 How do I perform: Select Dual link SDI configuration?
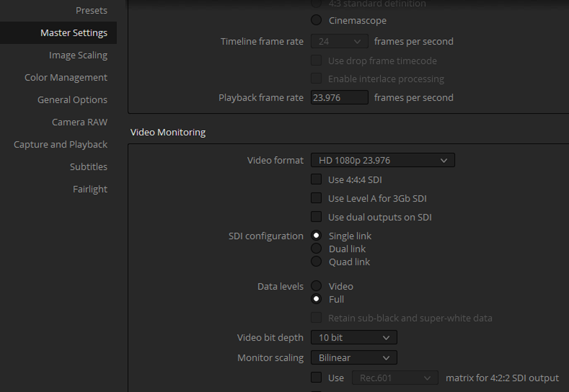(x=316, y=248)
